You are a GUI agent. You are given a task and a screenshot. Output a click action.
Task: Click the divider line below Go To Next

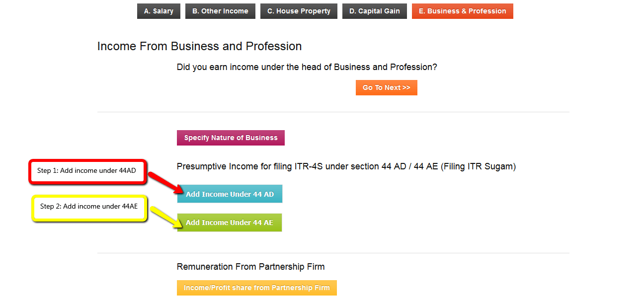click(333, 112)
